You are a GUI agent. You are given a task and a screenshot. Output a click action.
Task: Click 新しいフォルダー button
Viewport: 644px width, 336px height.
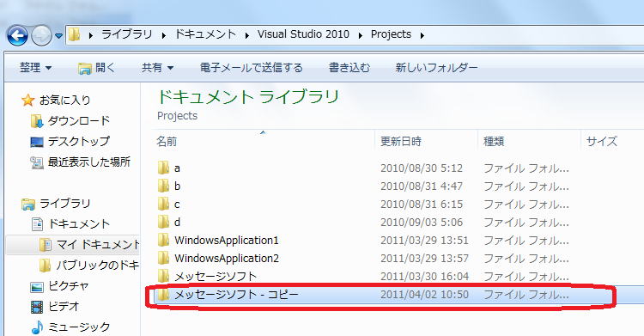[436, 67]
